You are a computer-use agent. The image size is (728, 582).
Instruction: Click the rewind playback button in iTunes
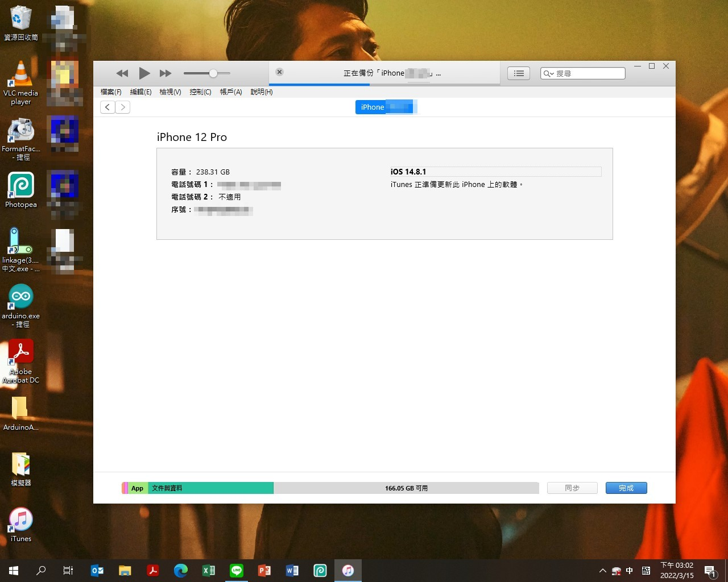[122, 73]
